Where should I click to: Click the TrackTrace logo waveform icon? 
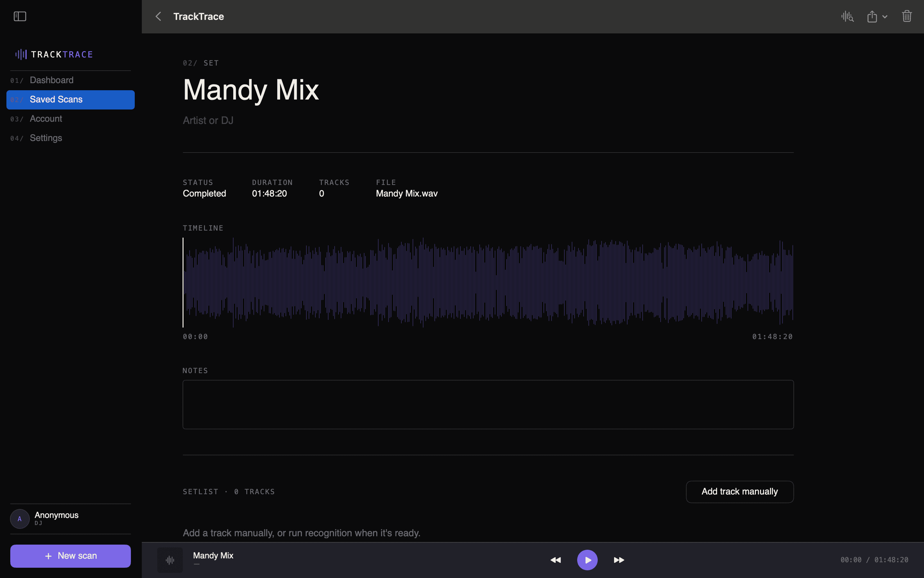click(x=21, y=54)
